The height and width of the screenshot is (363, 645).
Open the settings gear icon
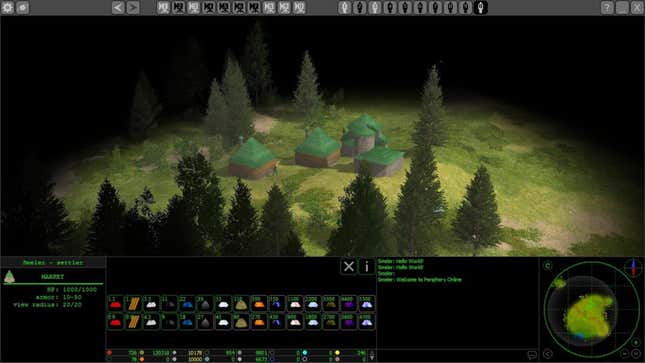tap(7, 7)
